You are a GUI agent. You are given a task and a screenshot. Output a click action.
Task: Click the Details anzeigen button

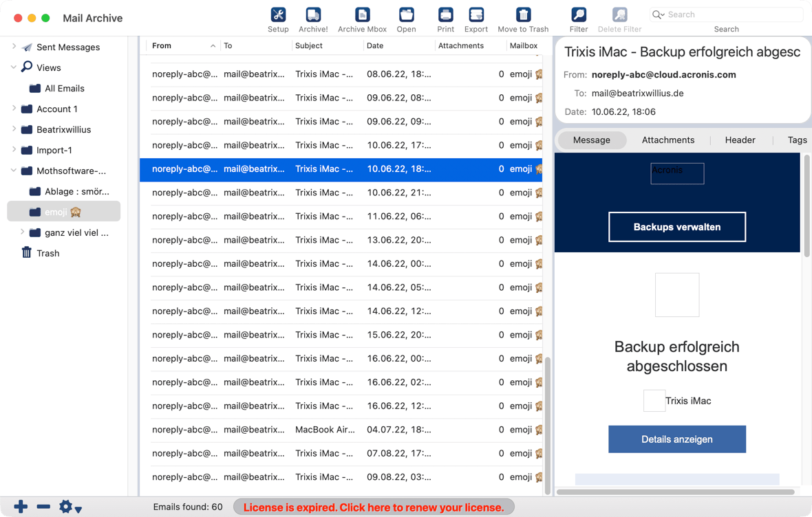[x=676, y=439]
